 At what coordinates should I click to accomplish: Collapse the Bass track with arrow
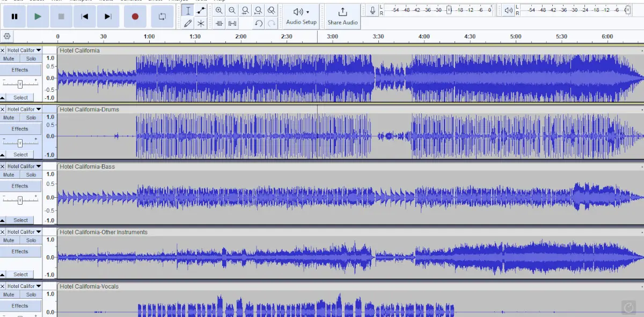pos(3,220)
